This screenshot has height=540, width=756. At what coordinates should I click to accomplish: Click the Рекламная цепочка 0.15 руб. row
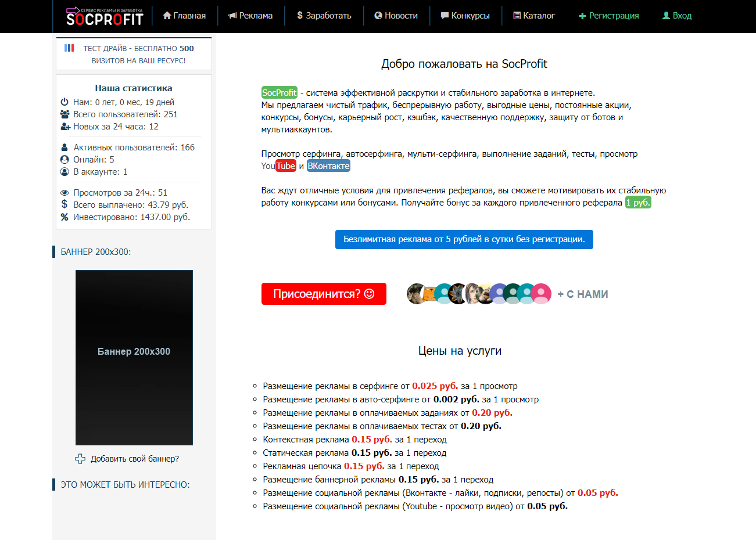click(351, 466)
